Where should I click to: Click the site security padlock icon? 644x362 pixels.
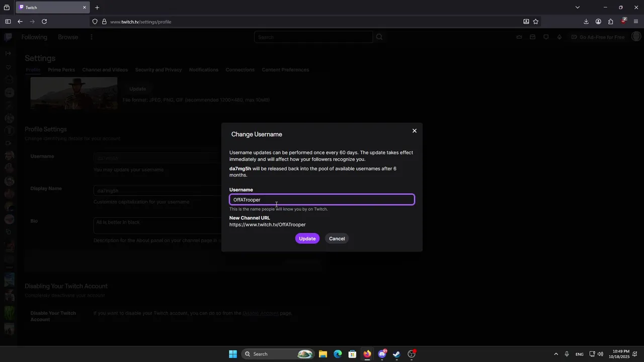(104, 22)
